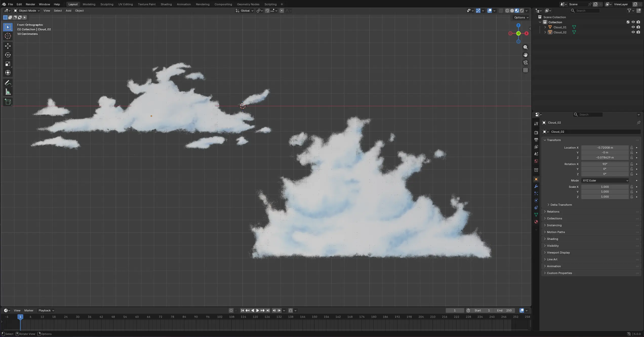
Task: Click the Options button in viewport
Action: coord(521,17)
